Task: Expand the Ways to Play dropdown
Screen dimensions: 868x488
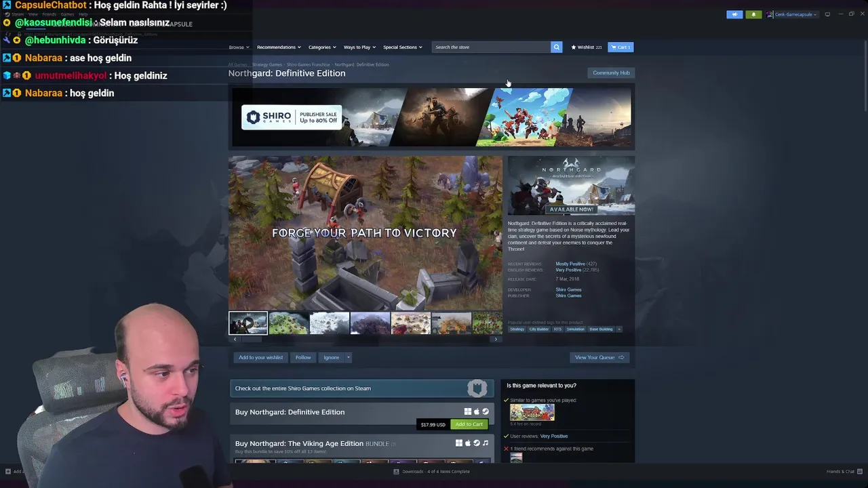Action: coord(359,47)
